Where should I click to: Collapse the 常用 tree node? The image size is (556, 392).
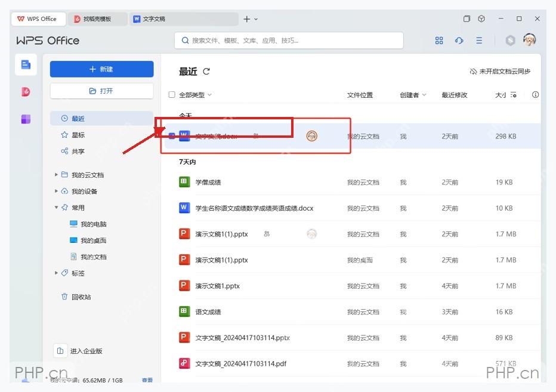[x=56, y=207]
